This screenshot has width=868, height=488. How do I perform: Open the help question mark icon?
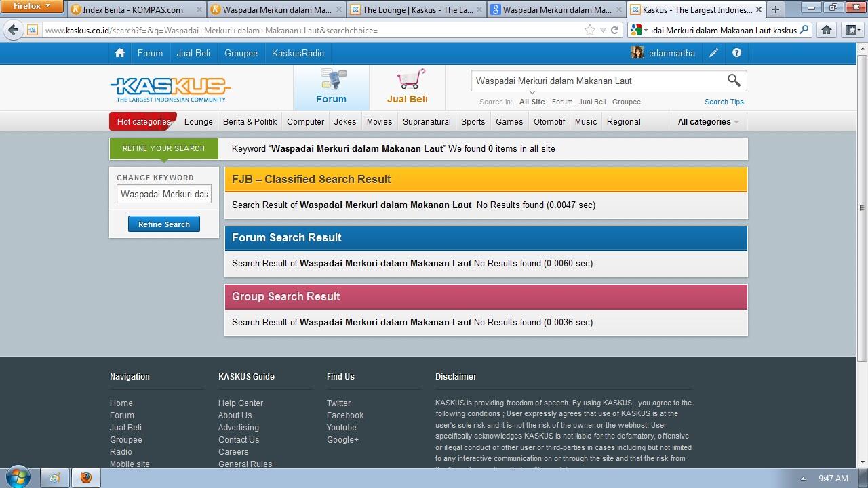point(736,53)
